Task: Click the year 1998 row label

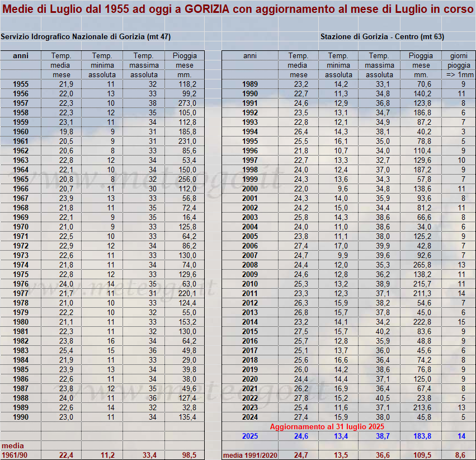Action: pos(250,170)
